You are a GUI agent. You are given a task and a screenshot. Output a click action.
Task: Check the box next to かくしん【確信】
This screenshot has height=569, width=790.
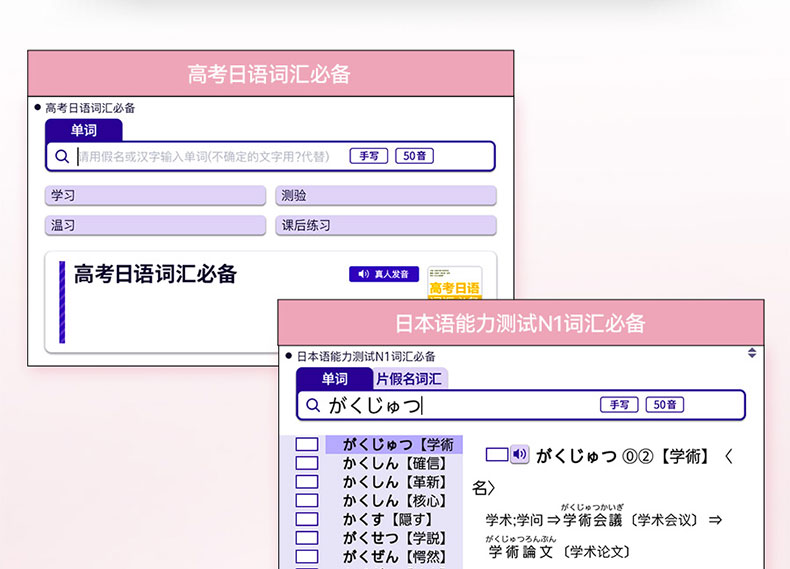307,464
